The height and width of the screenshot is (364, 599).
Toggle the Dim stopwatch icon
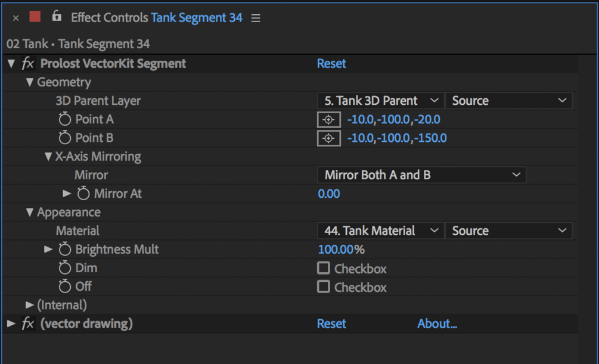pos(65,268)
